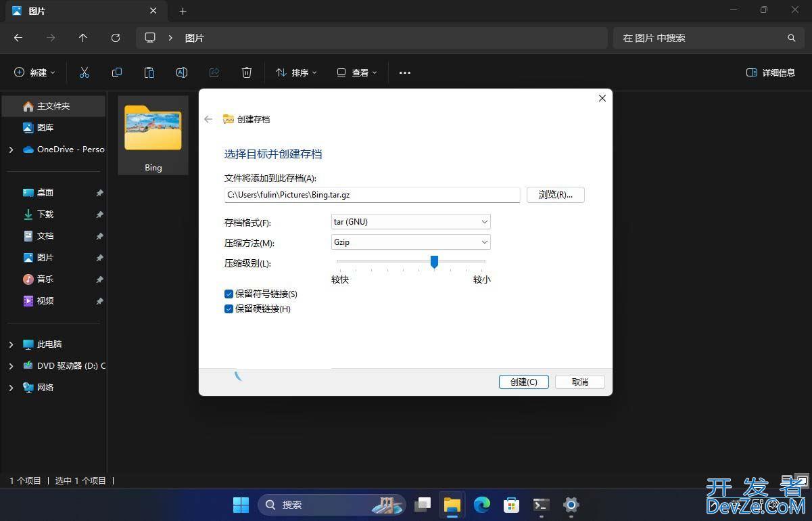The width and height of the screenshot is (812, 521).
Task: Unpin 桌面 using its pin icon
Action: pyautogui.click(x=99, y=193)
